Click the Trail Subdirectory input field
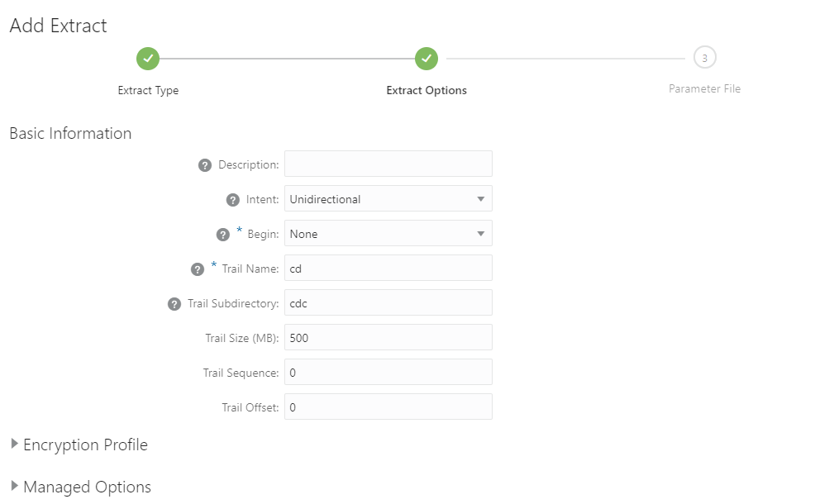Image resolution: width=834 pixels, height=504 pixels. [388, 303]
